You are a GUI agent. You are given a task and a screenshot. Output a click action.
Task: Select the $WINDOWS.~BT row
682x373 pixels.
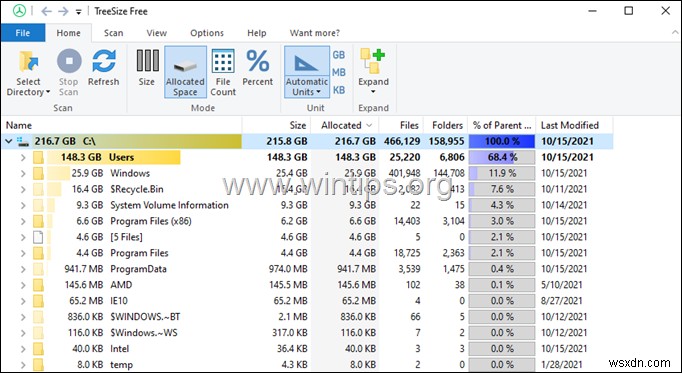[307, 317]
